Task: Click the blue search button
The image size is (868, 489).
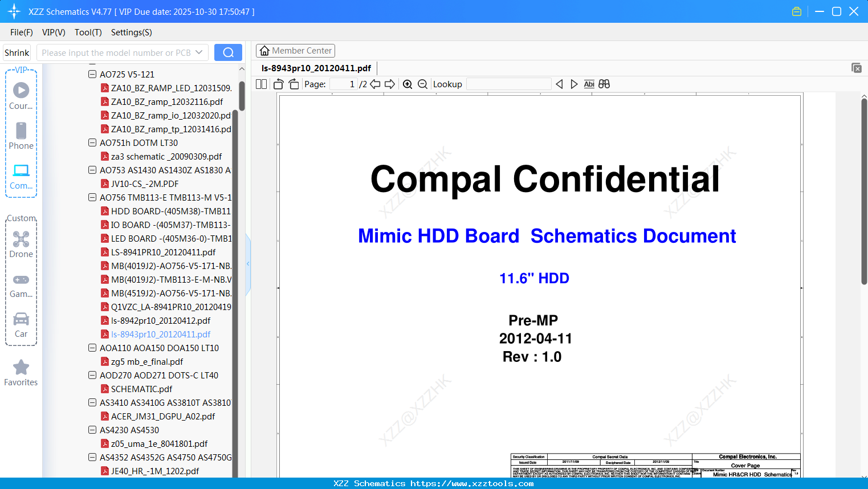Action: click(x=228, y=52)
